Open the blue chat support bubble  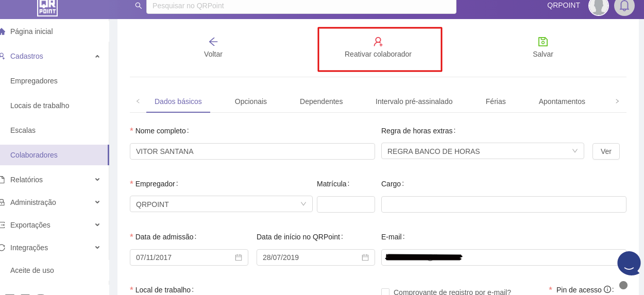pos(629,263)
